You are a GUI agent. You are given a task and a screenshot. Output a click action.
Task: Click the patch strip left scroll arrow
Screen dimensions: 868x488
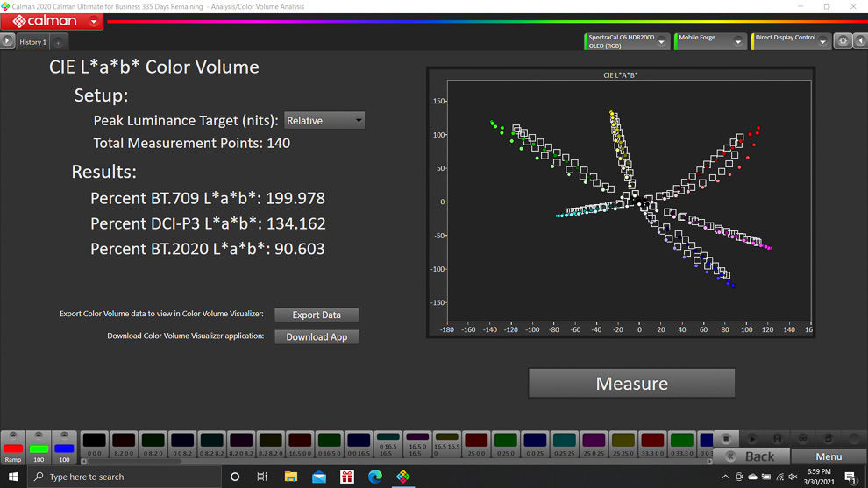(x=83, y=462)
